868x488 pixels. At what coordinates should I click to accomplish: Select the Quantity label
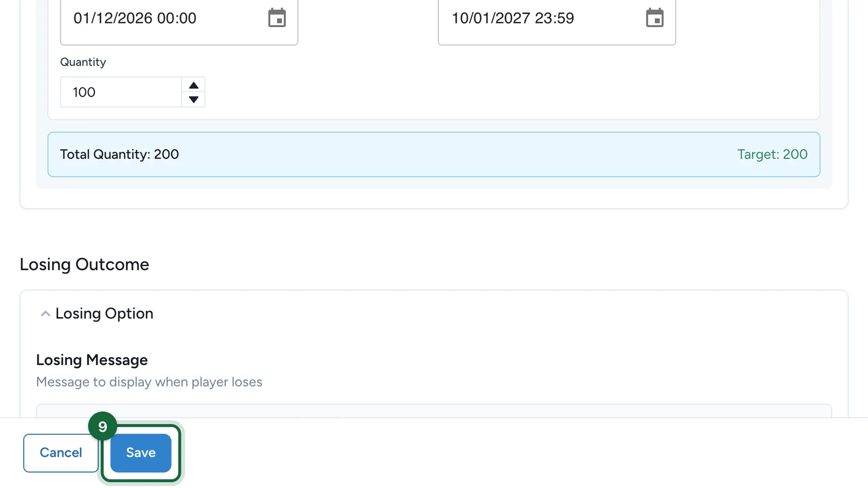coord(83,62)
